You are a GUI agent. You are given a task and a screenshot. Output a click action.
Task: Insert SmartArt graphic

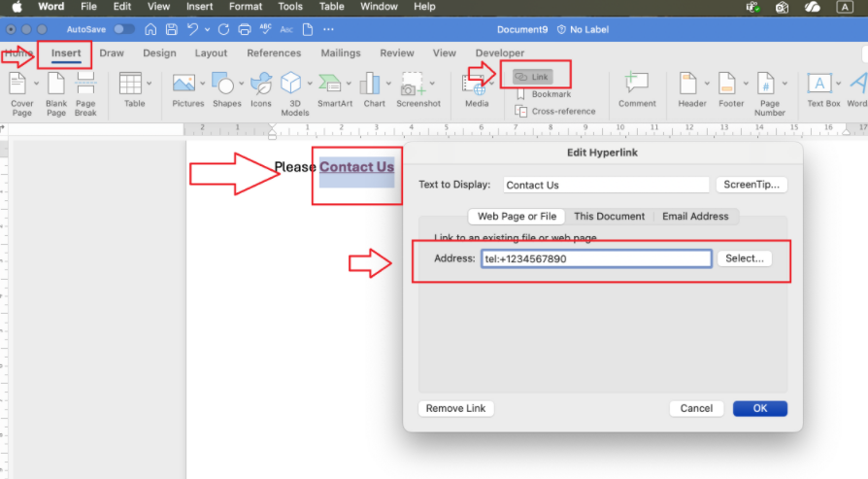point(334,90)
